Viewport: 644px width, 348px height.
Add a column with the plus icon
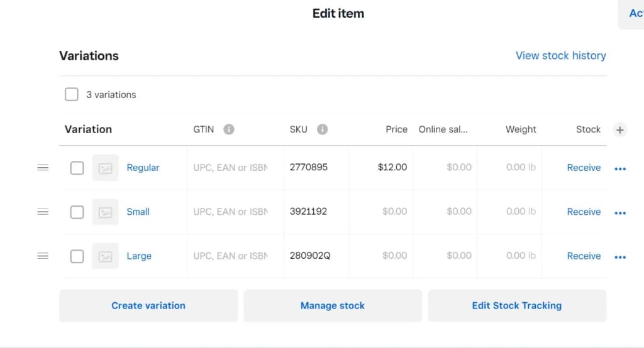point(619,129)
